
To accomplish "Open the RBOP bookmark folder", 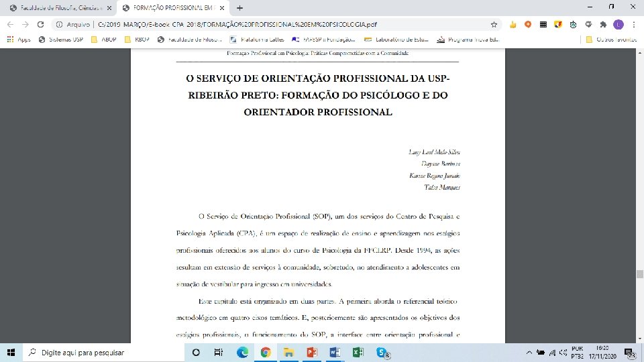I will [x=137, y=40].
